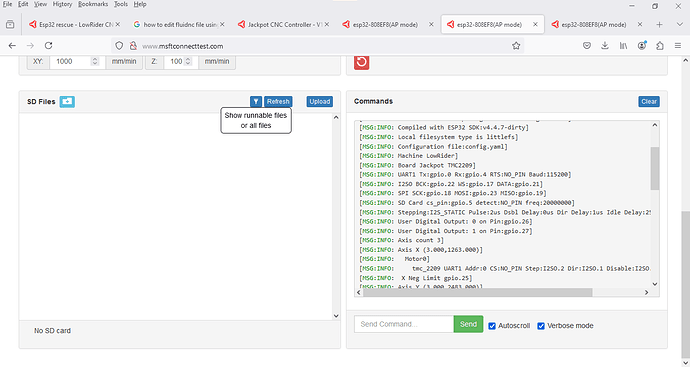Increment XY feedrate spinner arrow
The width and height of the screenshot is (690, 367).
tap(95, 59)
